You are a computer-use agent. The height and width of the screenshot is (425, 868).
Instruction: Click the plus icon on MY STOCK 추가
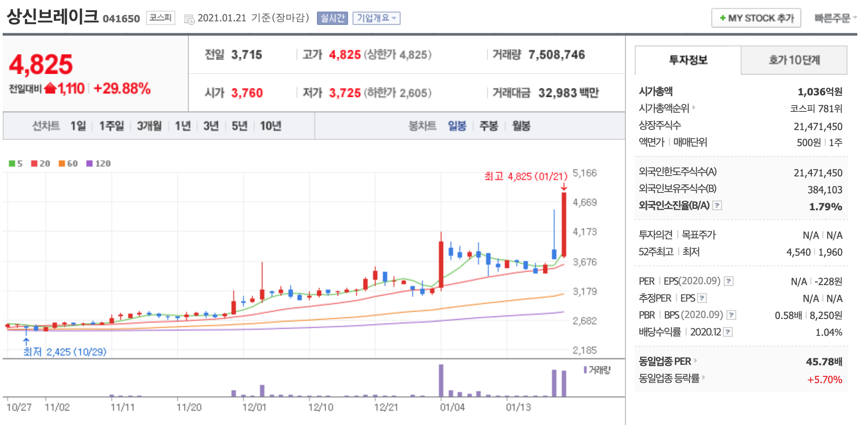(722, 18)
